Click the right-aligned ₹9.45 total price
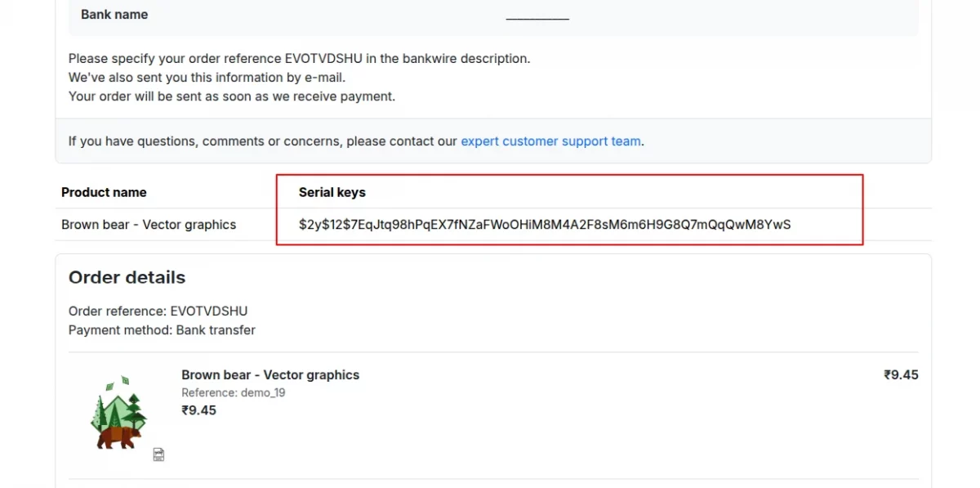980x488 pixels. pos(901,374)
